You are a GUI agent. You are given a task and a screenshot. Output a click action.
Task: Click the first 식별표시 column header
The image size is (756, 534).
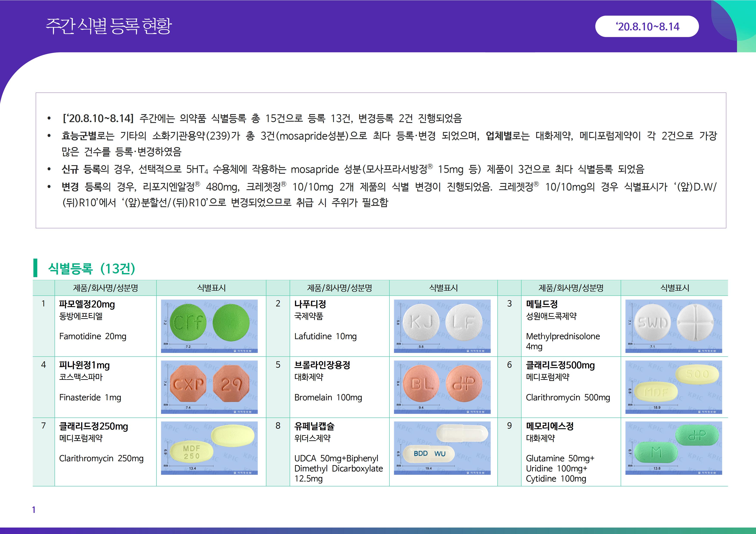(211, 288)
